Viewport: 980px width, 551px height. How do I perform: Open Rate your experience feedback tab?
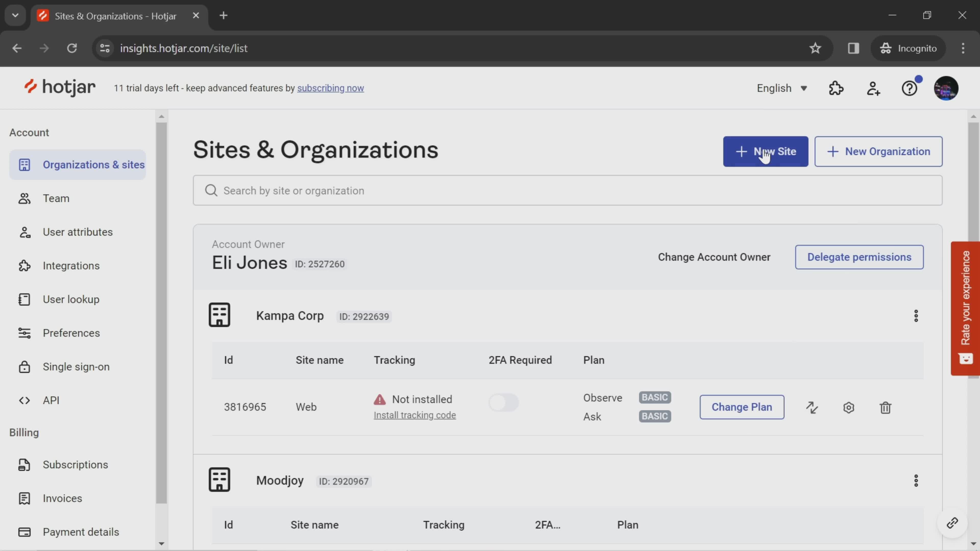click(965, 308)
